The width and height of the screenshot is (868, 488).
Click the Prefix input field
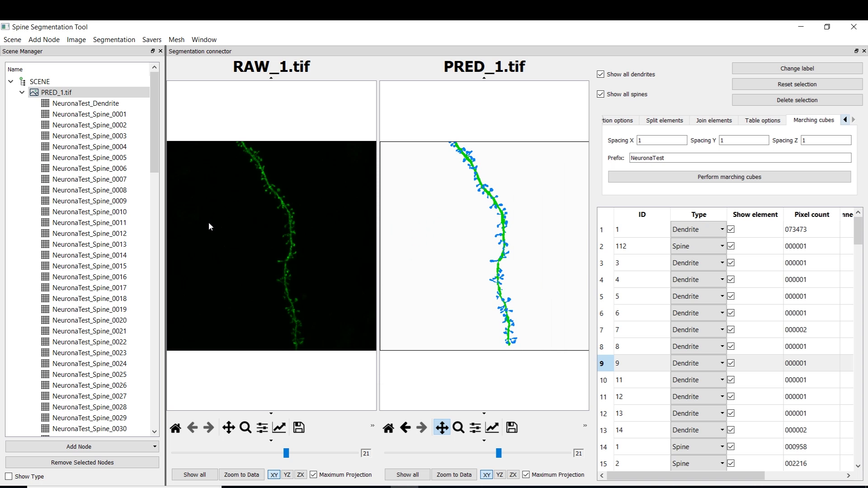point(740,158)
